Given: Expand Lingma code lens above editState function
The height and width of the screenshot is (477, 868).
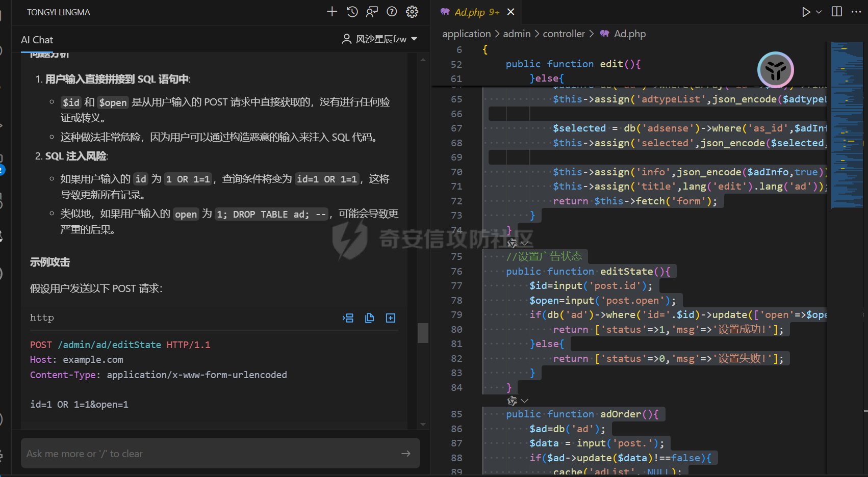Looking at the screenshot, I should [518, 243].
